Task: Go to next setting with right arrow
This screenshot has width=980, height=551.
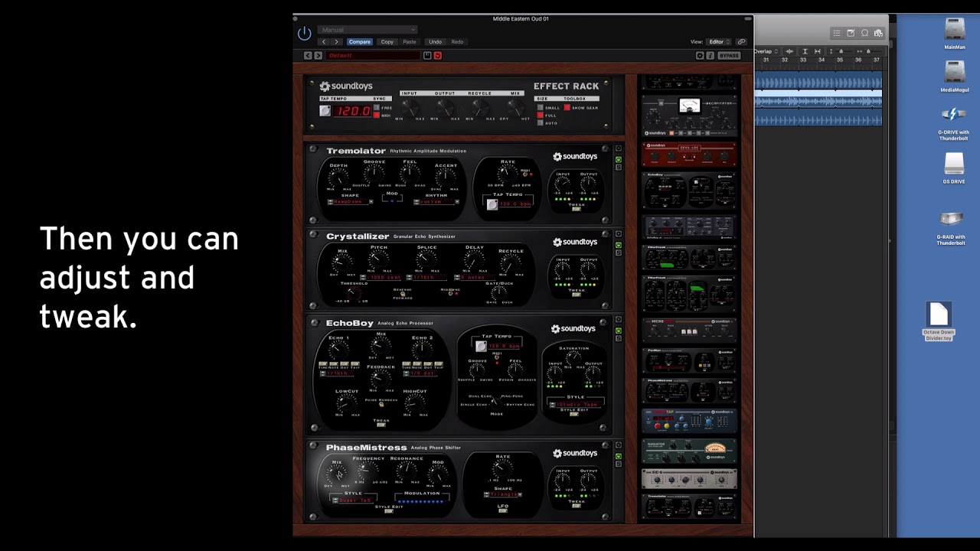Action: [x=336, y=42]
